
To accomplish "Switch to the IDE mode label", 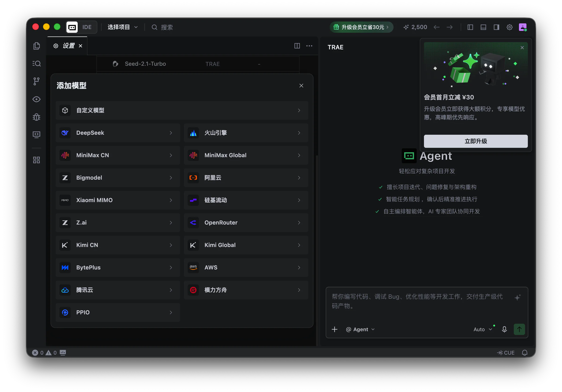I will coord(87,27).
